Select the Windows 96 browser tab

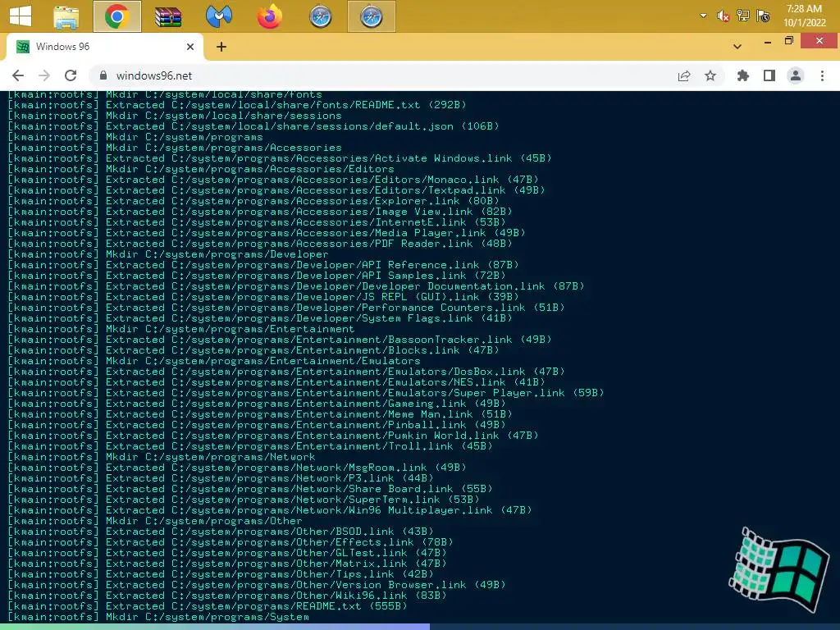[x=106, y=47]
